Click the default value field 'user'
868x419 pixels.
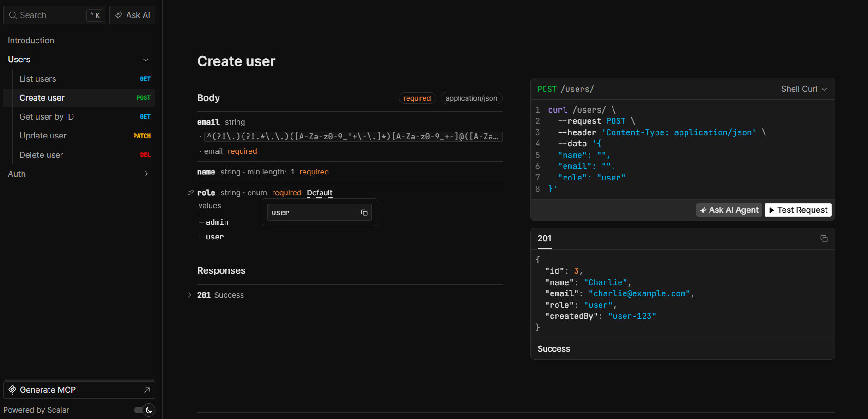319,213
